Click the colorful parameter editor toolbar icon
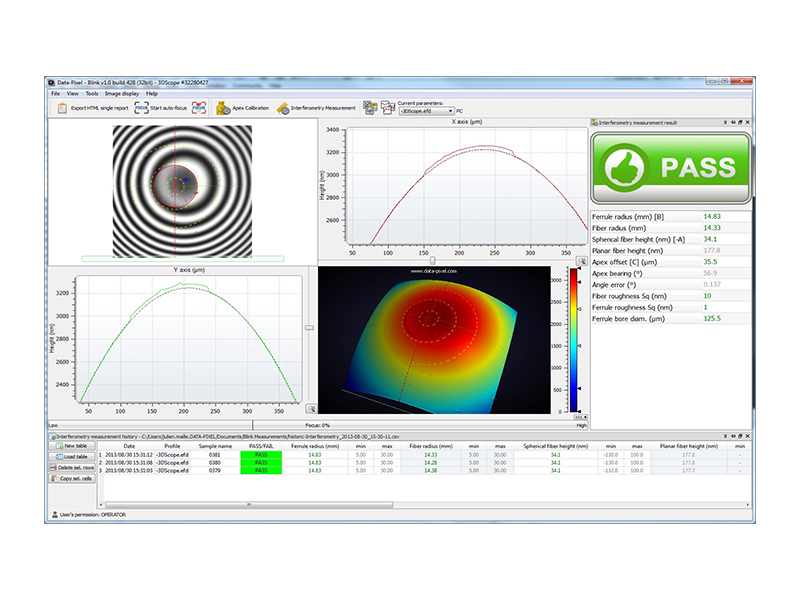The width and height of the screenshot is (800, 600). click(370, 108)
